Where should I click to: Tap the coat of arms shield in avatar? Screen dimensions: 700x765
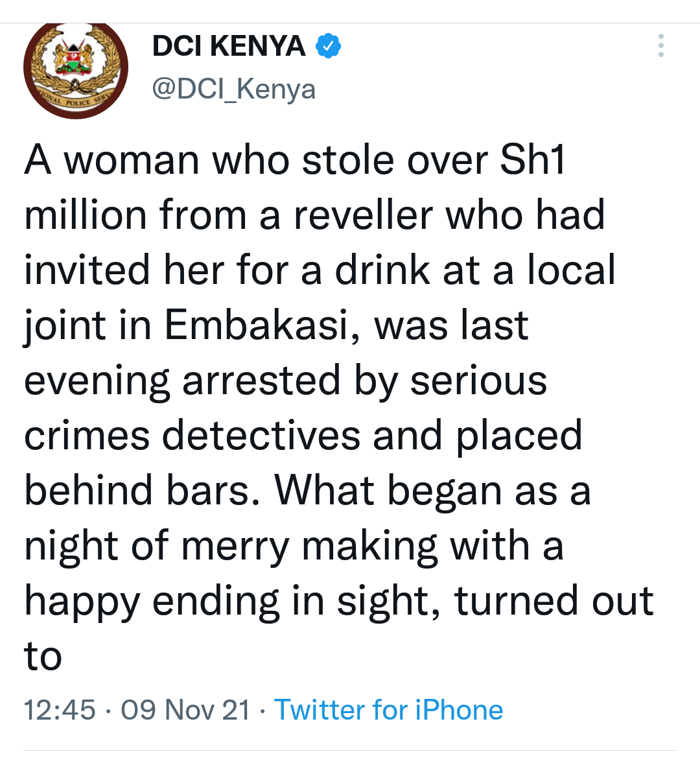pyautogui.click(x=74, y=57)
